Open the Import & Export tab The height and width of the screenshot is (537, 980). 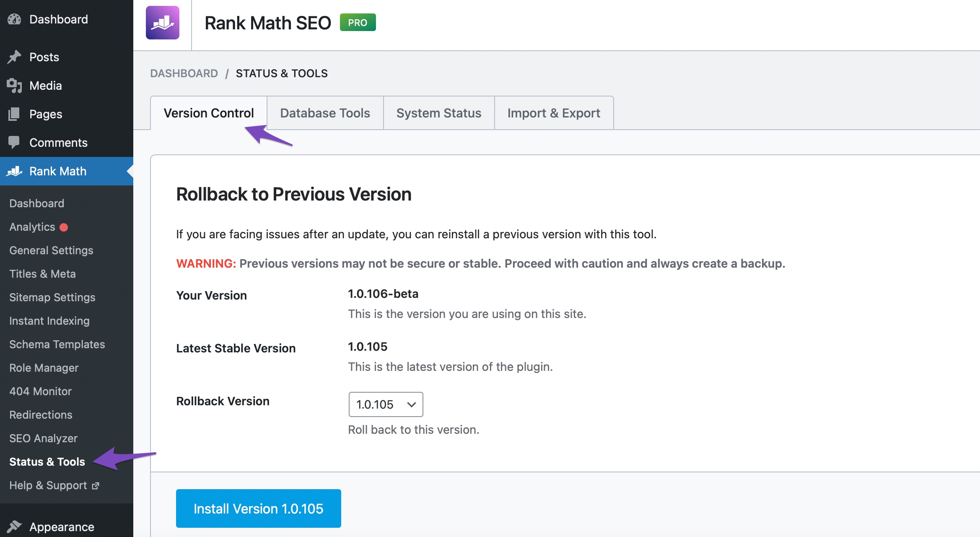(554, 113)
